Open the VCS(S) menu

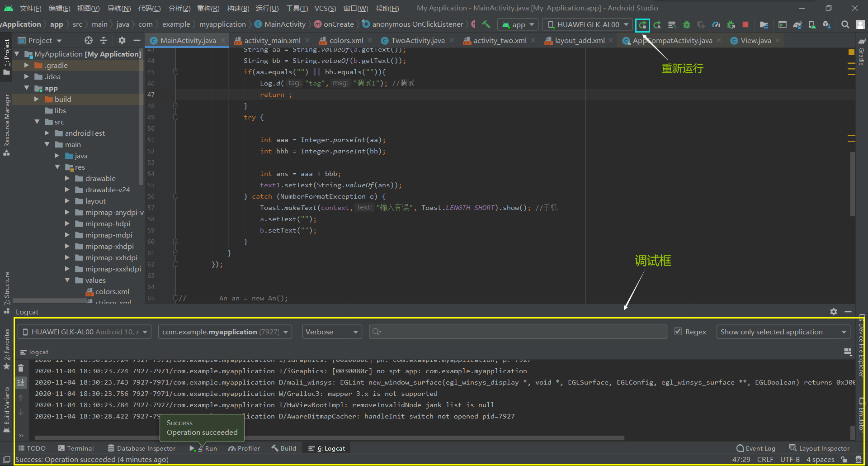tap(325, 8)
